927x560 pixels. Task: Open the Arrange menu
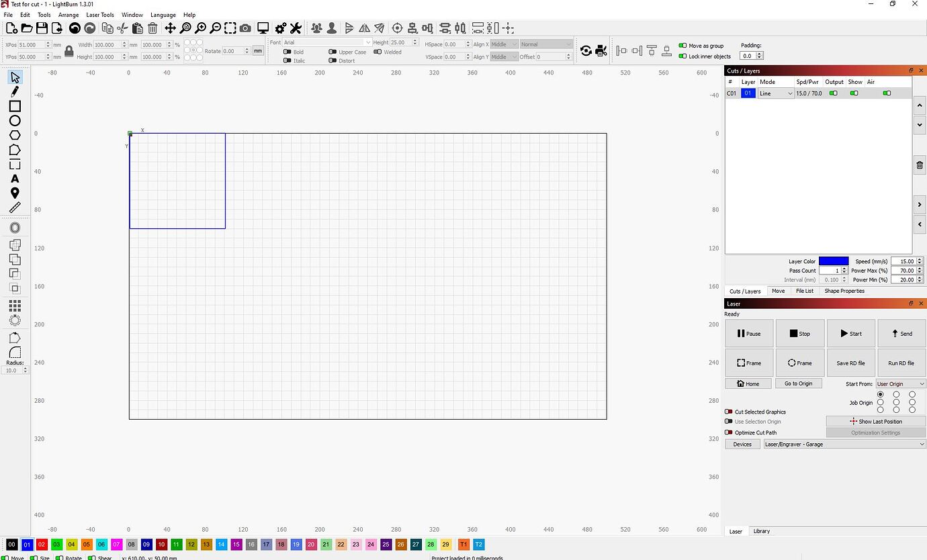[69, 15]
